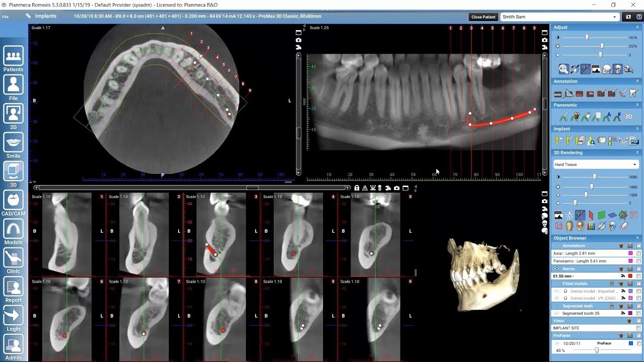644x362 pixels.
Task: Select the ruler measurement annotation tool
Action: tap(557, 94)
